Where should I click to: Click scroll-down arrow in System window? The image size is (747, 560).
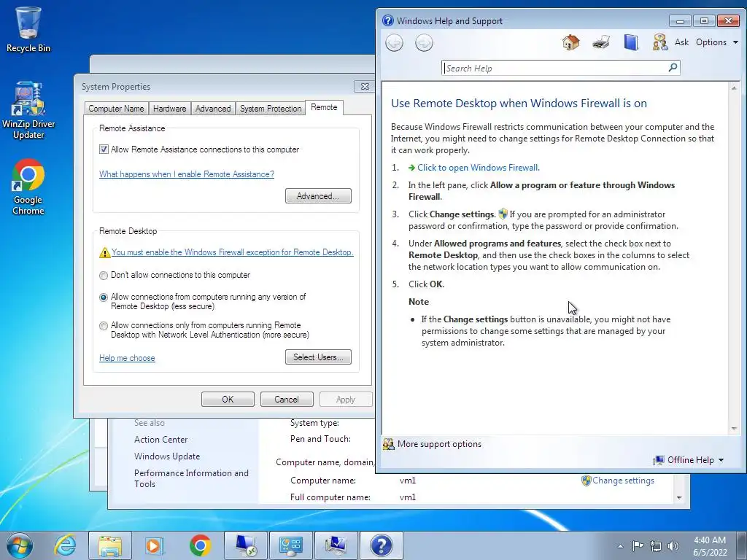679,497
